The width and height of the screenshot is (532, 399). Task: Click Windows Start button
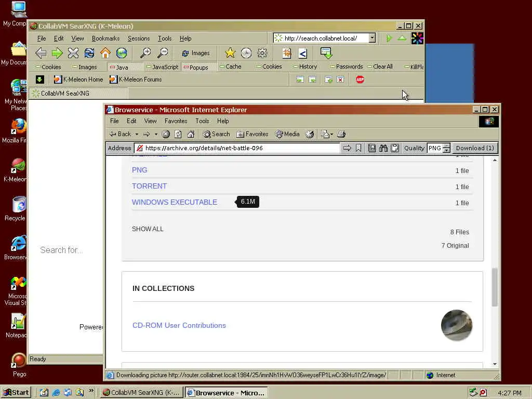pos(16,393)
